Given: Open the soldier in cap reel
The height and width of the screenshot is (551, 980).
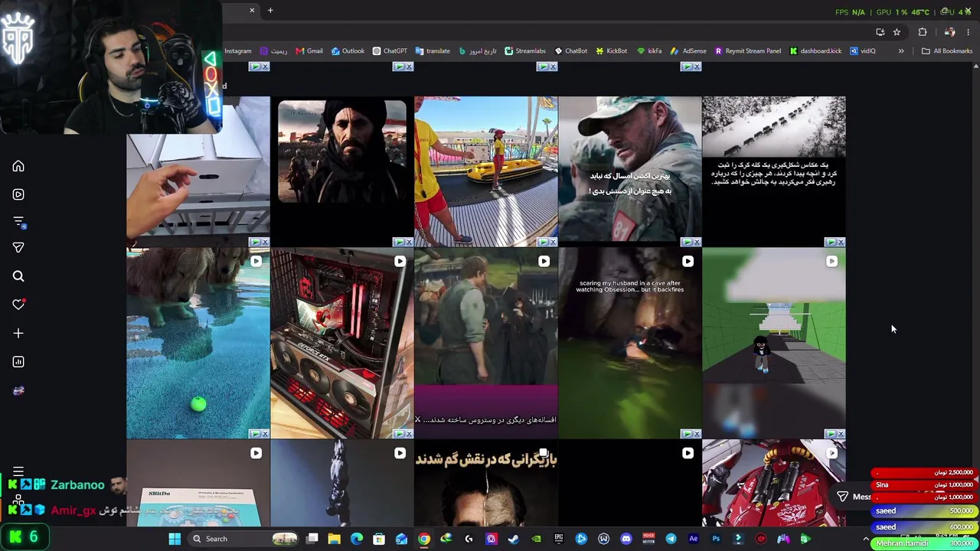Looking at the screenshot, I should [x=630, y=170].
